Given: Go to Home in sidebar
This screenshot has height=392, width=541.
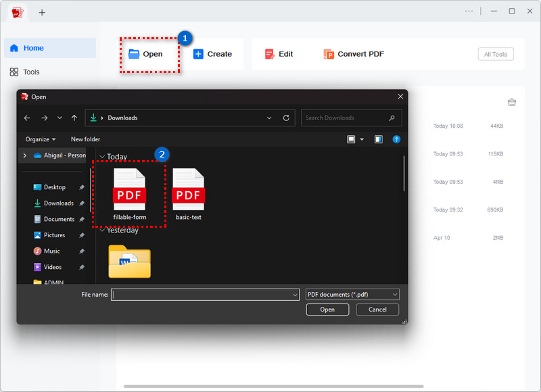Looking at the screenshot, I should click(50, 48).
